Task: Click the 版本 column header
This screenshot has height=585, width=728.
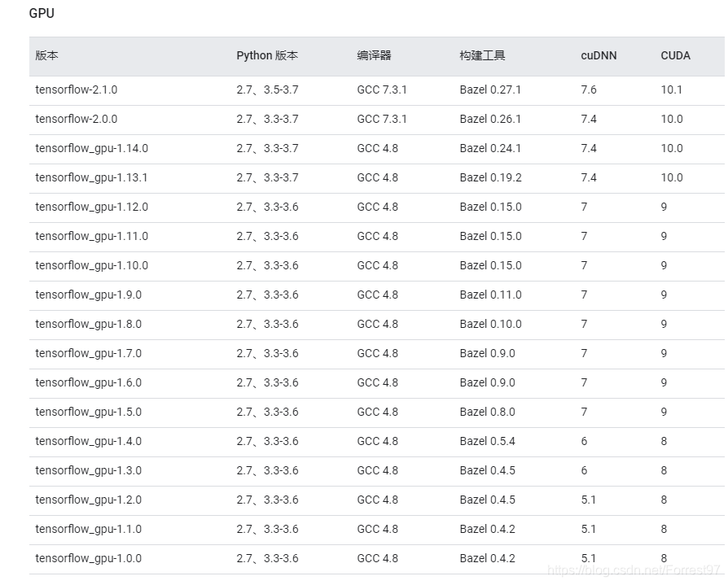Action: [46, 55]
